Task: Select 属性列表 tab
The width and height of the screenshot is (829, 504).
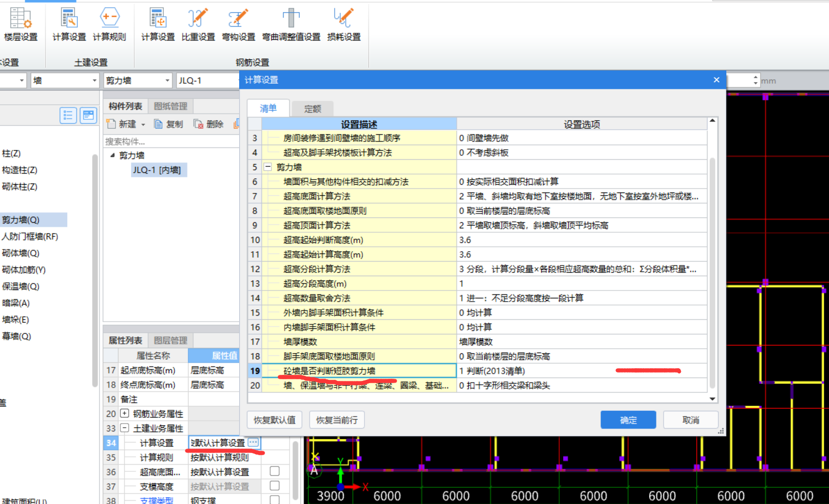Action: tap(125, 340)
